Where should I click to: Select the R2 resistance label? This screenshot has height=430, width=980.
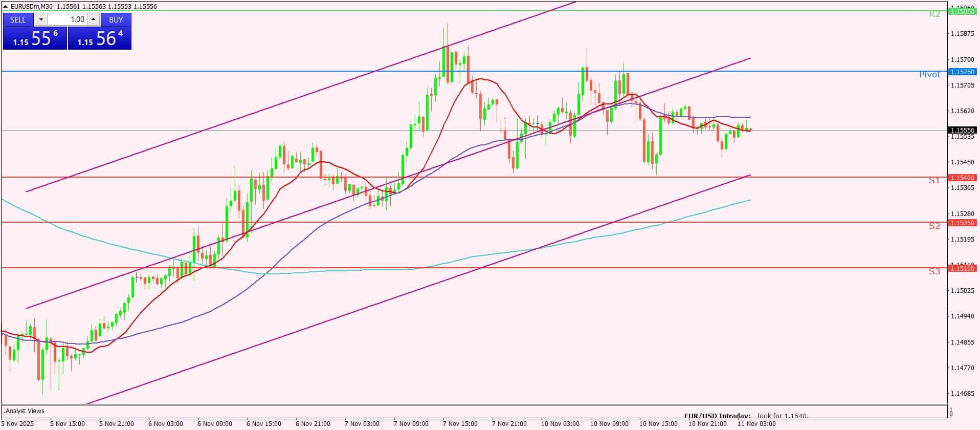coord(934,14)
